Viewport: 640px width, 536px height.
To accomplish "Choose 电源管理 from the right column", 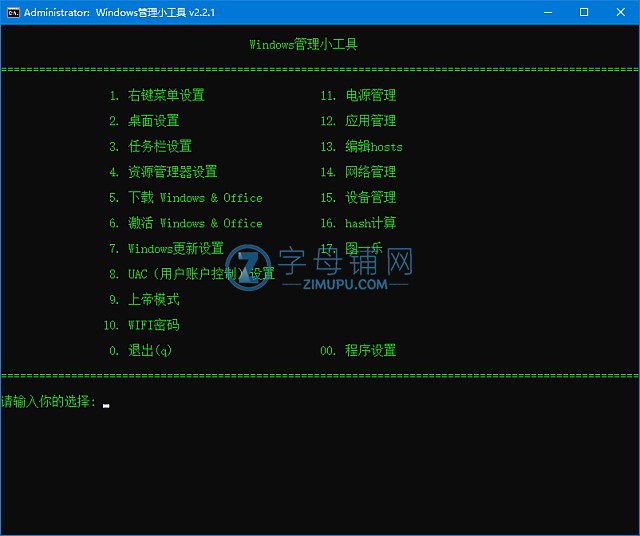I will 370,95.
